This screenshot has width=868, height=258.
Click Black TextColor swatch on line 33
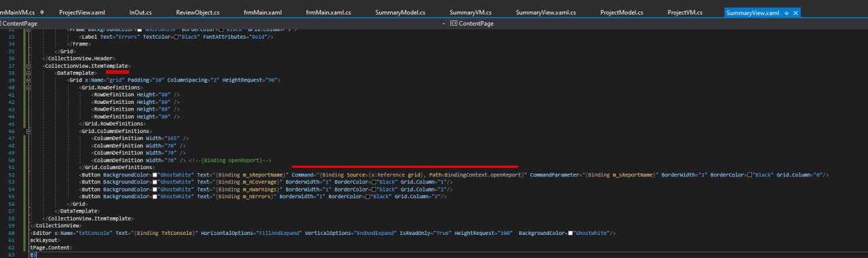[176, 37]
